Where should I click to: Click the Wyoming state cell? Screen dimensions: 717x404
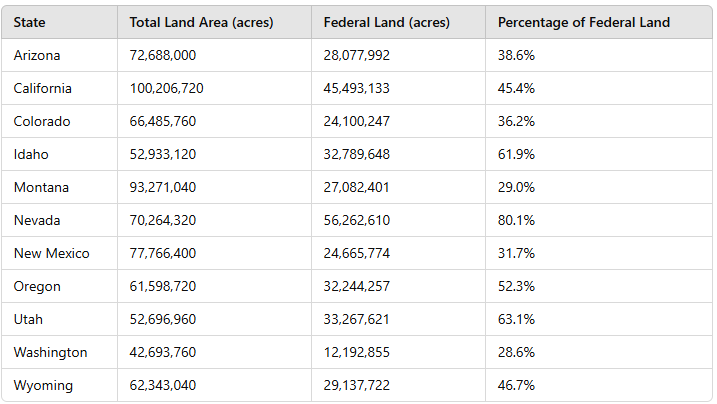pyautogui.click(x=43, y=385)
